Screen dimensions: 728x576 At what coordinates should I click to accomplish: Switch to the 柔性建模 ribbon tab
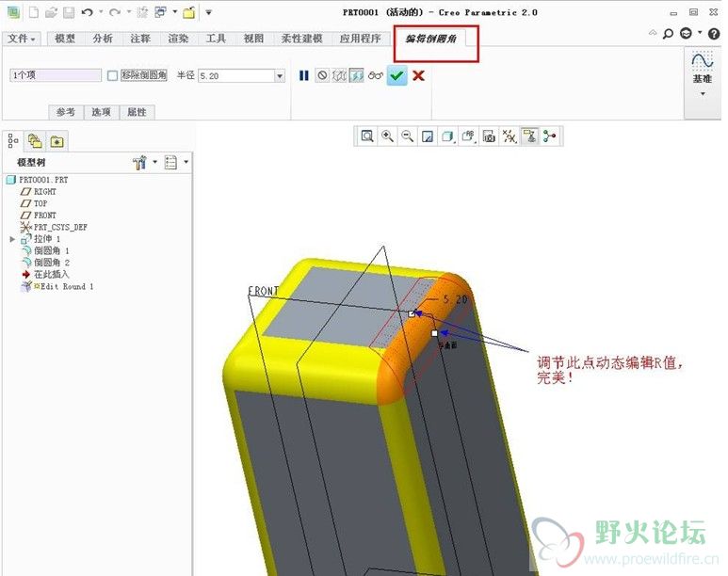point(301,39)
